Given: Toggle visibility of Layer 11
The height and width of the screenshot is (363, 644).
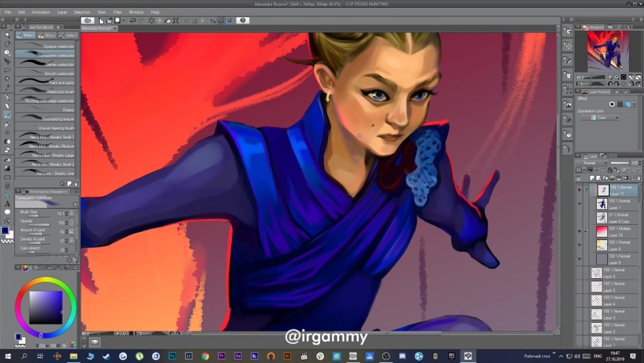Looking at the screenshot, I should pyautogui.click(x=580, y=189).
